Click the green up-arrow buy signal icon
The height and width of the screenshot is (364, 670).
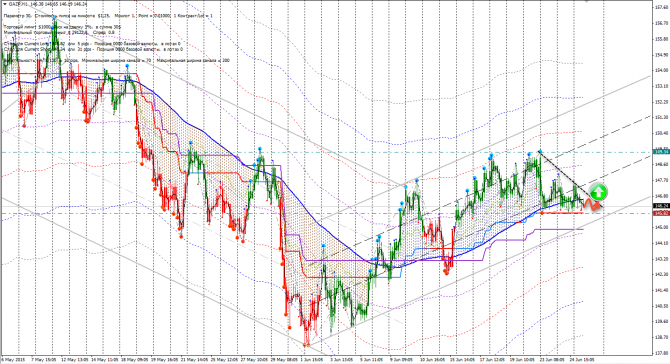click(598, 192)
